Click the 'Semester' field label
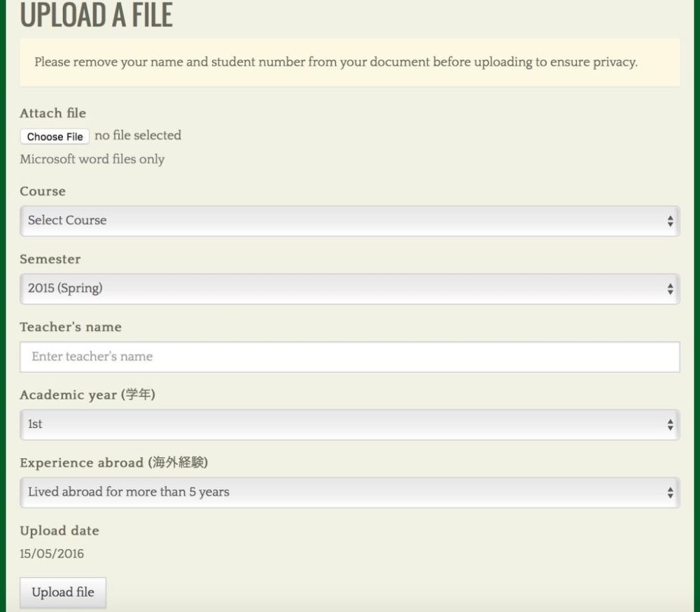Viewport: 700px width, 612px height. [x=51, y=259]
